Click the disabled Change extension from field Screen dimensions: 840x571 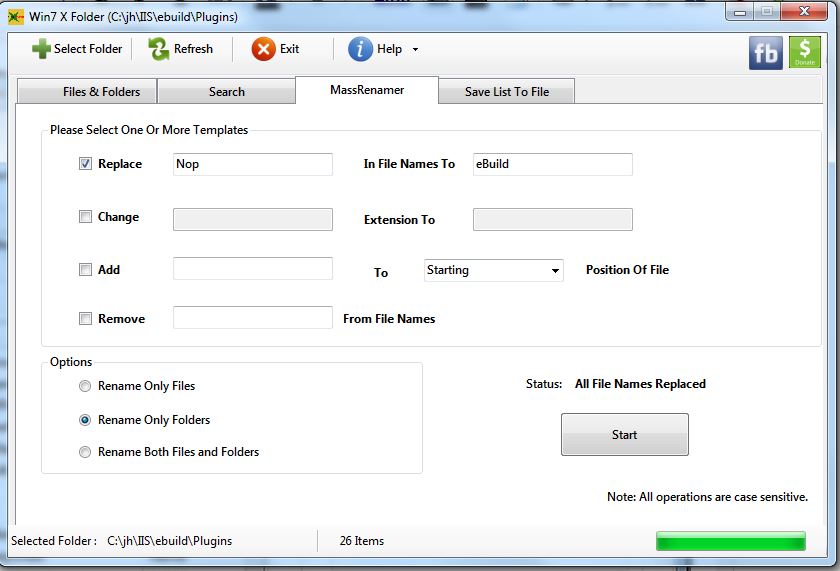pos(253,220)
